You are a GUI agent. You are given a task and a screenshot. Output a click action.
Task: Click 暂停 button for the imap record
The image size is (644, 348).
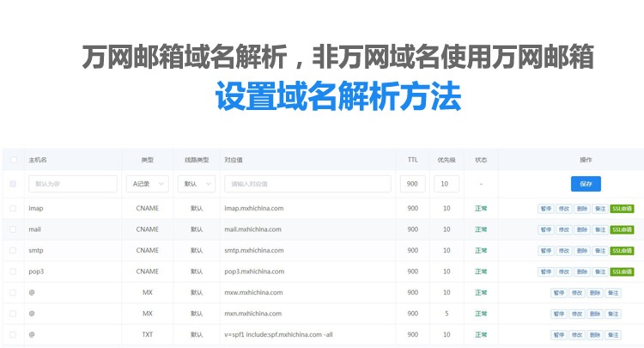545,208
